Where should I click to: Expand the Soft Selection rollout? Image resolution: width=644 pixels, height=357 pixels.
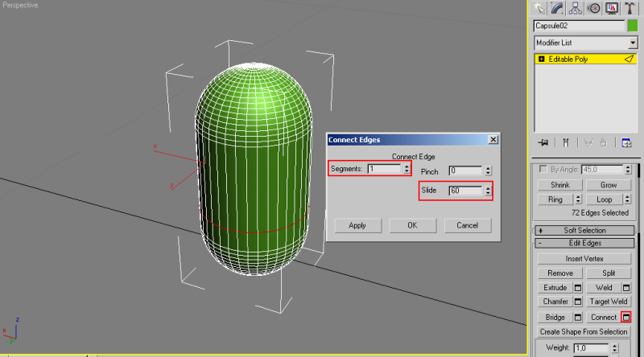(584, 231)
